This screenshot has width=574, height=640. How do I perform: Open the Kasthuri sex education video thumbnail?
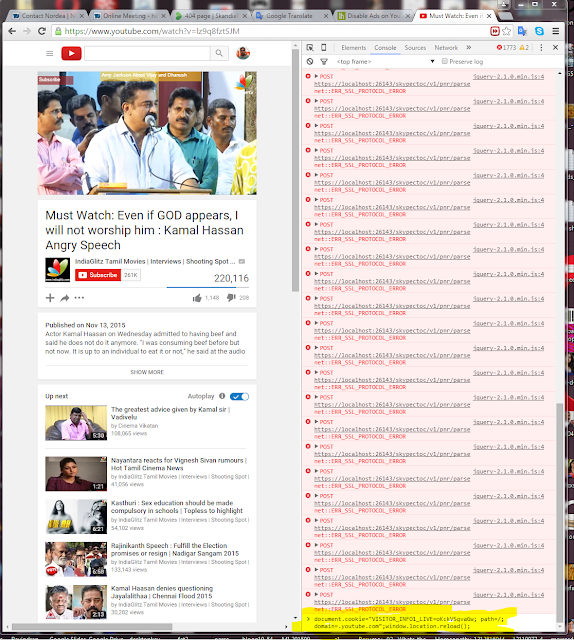click(x=76, y=516)
